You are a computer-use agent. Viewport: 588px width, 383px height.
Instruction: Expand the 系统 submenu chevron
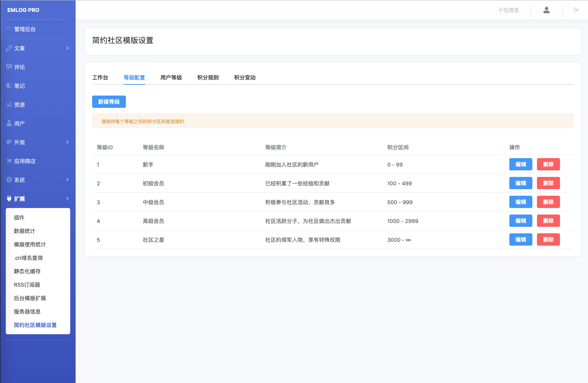point(68,180)
